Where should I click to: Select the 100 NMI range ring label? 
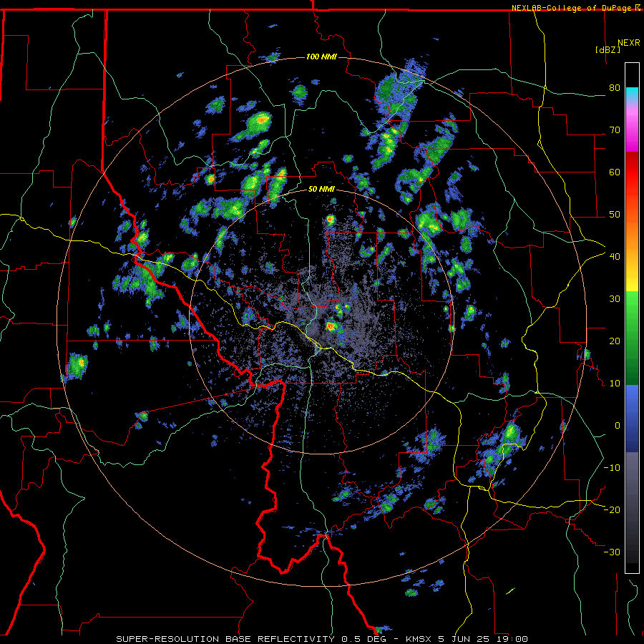pos(321,57)
